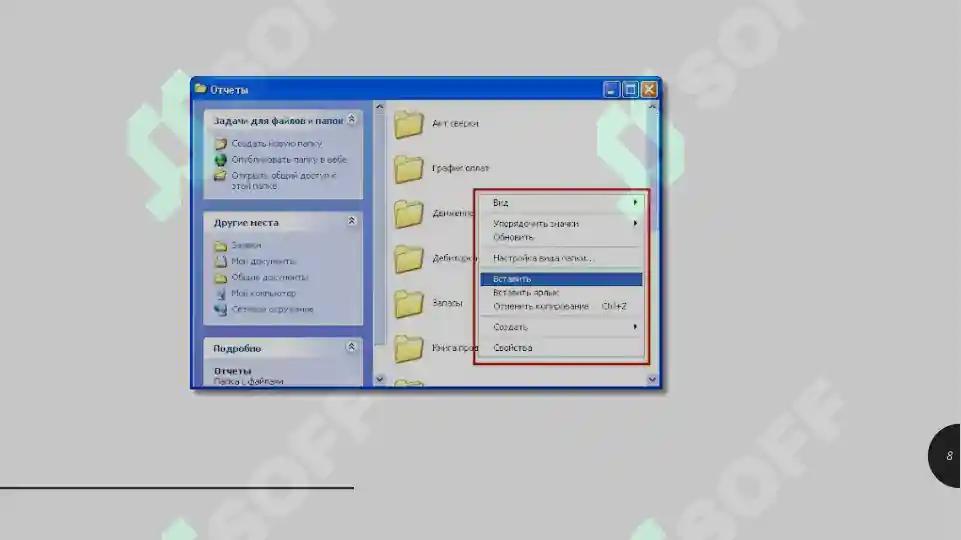Maximize the Отчеты window

point(630,89)
